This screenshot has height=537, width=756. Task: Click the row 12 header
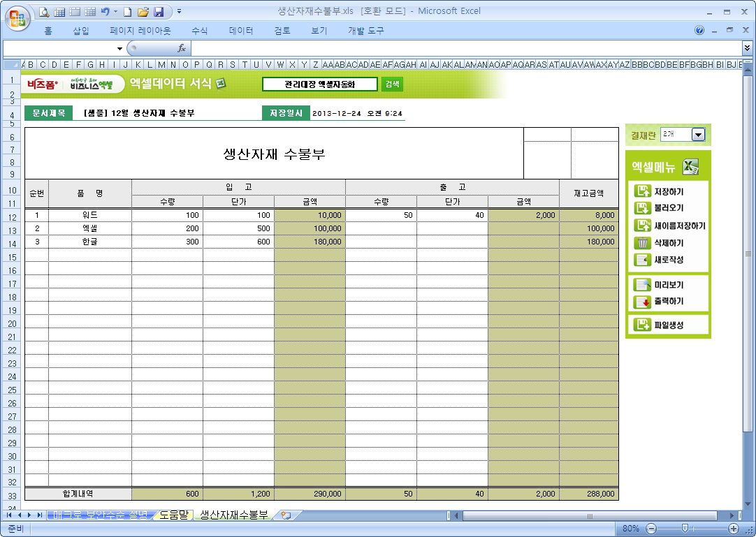pyautogui.click(x=12, y=217)
